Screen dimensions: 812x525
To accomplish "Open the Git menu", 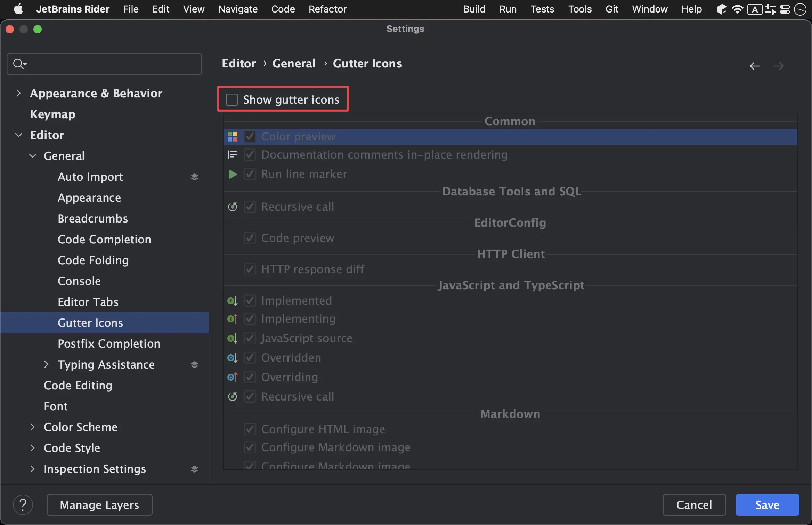I will pos(612,9).
